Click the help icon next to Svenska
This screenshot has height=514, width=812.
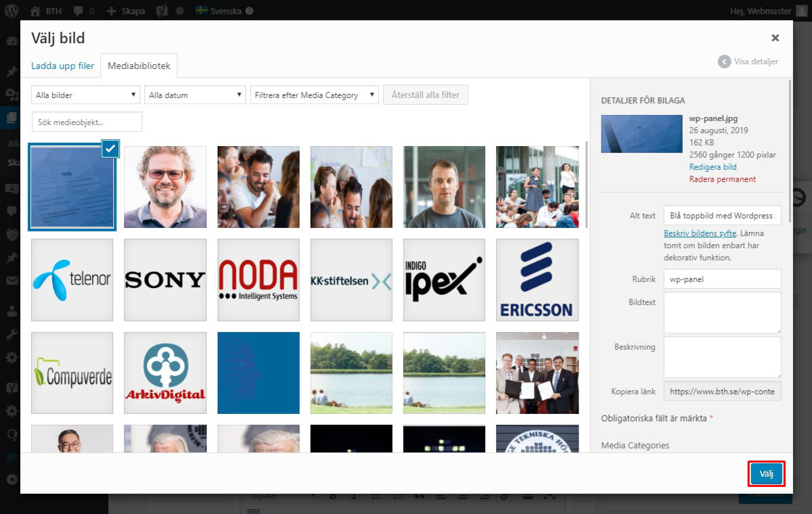(250, 11)
